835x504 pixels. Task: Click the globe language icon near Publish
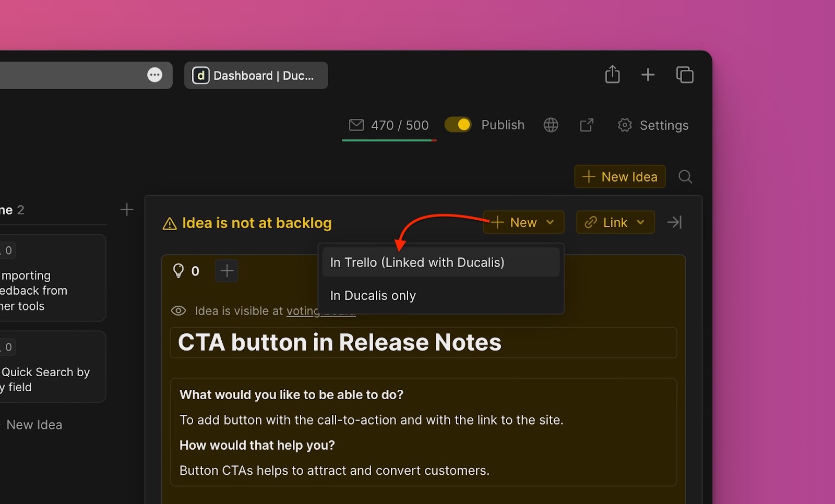coord(550,125)
